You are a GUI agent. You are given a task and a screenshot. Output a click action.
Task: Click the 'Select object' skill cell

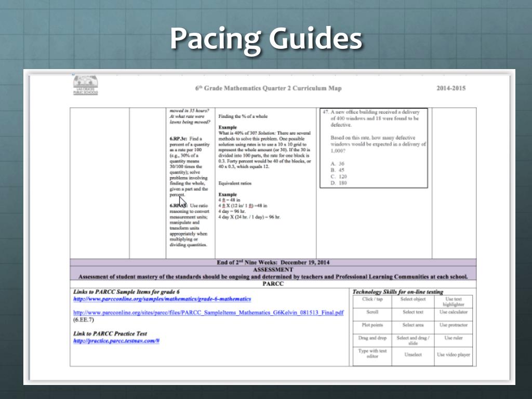[x=413, y=302]
